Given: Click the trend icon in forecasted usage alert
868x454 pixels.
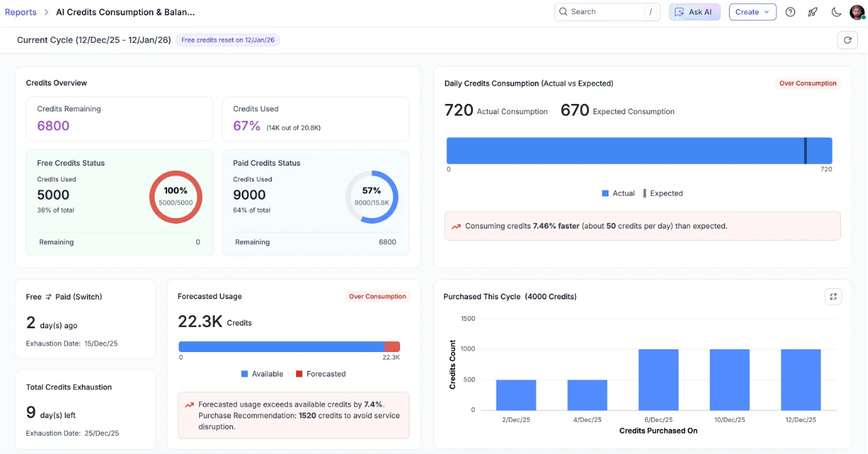Looking at the screenshot, I should pyautogui.click(x=189, y=405).
